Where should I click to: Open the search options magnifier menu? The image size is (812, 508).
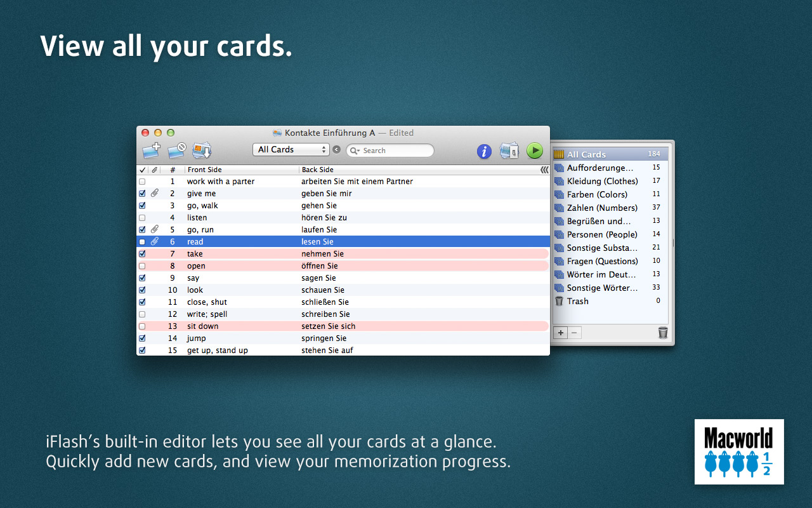pyautogui.click(x=354, y=150)
